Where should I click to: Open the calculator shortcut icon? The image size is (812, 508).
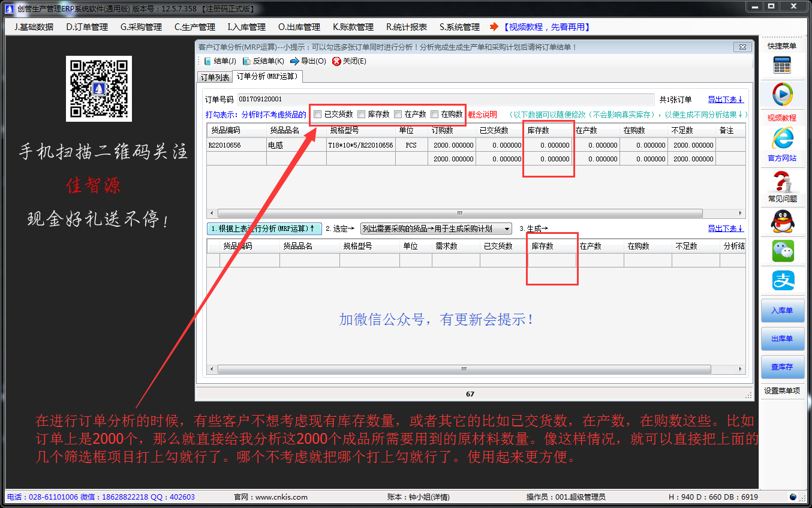782,65
